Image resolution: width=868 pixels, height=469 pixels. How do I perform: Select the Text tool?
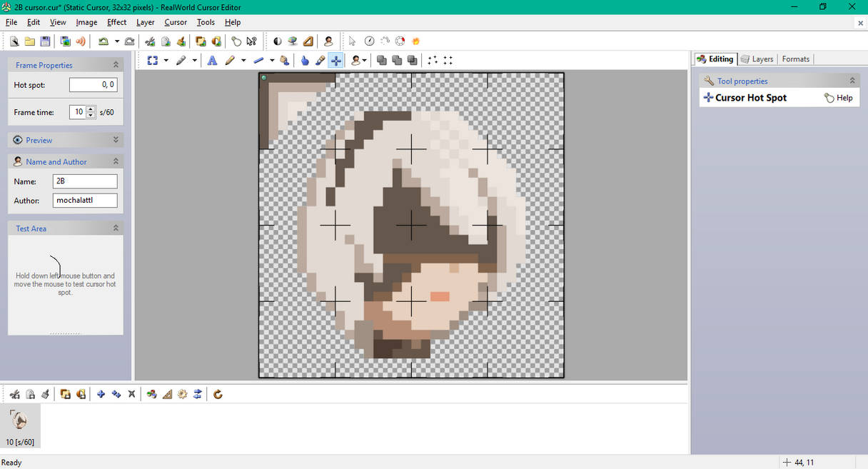click(212, 60)
